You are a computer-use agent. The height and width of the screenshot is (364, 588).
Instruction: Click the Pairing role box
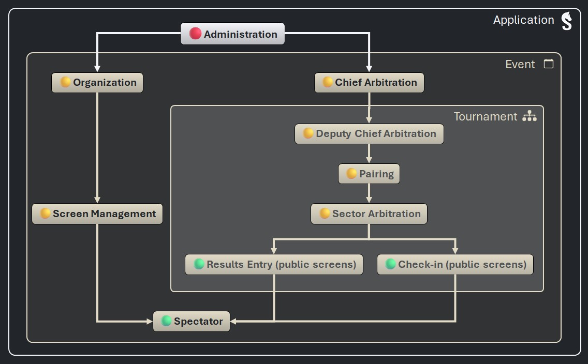369,174
